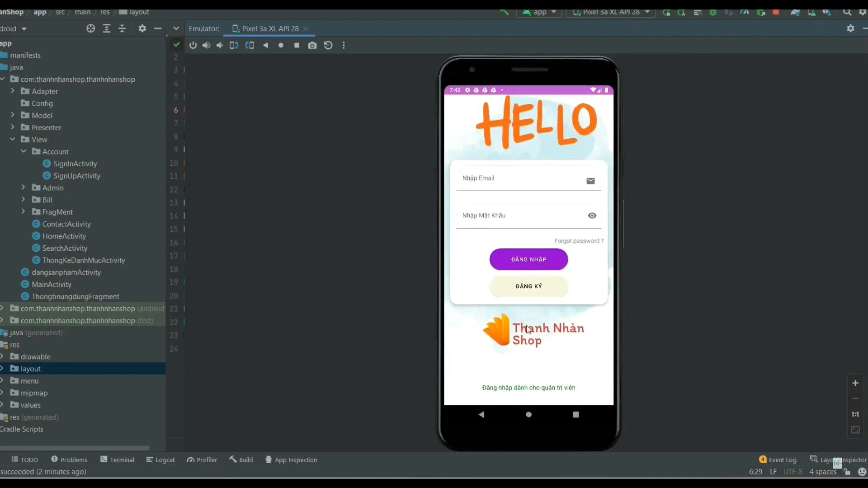Image resolution: width=868 pixels, height=488 pixels.
Task: Expand all in project tree
Action: click(107, 28)
